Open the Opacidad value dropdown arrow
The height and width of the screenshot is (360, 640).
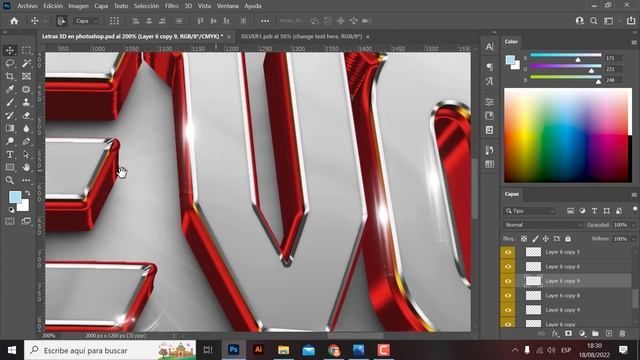click(633, 225)
